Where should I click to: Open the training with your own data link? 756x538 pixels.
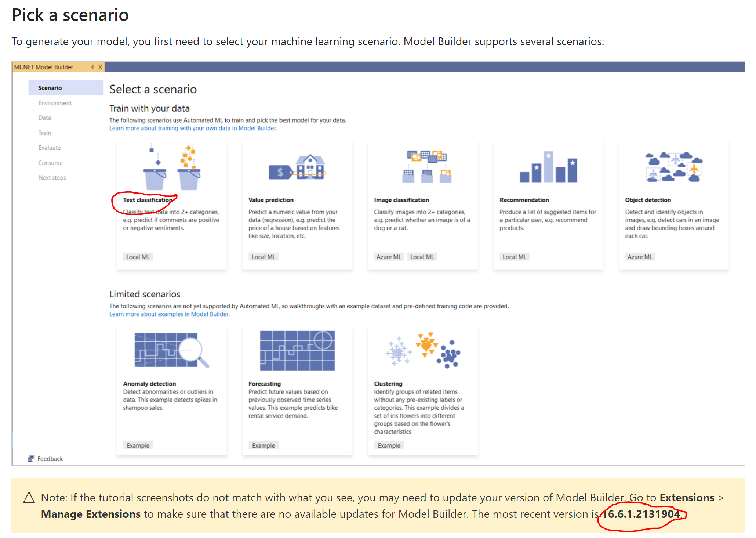192,128
